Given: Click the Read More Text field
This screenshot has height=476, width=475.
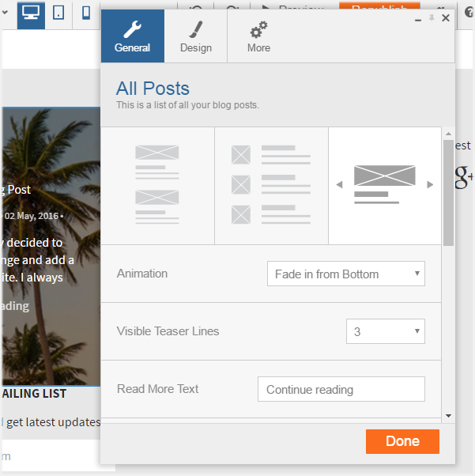Looking at the screenshot, I should point(341,389).
